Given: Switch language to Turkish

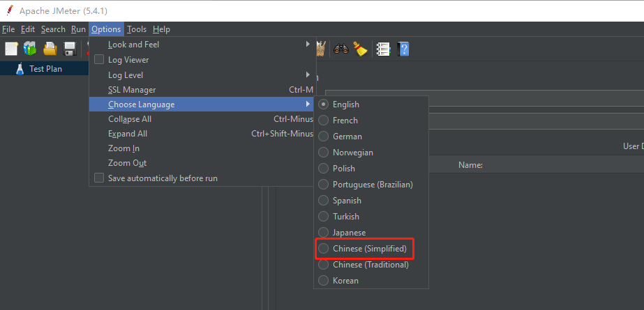Looking at the screenshot, I should 372,217.
